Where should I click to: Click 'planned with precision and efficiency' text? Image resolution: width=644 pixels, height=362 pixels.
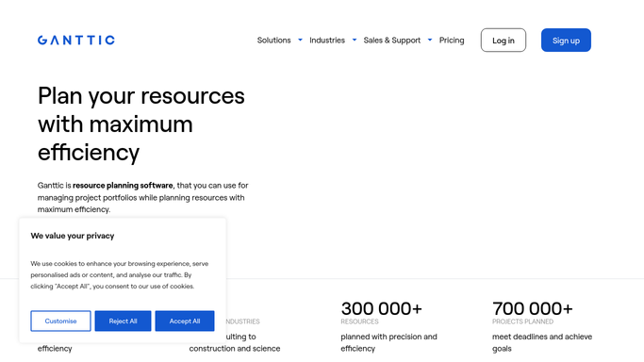click(388, 342)
